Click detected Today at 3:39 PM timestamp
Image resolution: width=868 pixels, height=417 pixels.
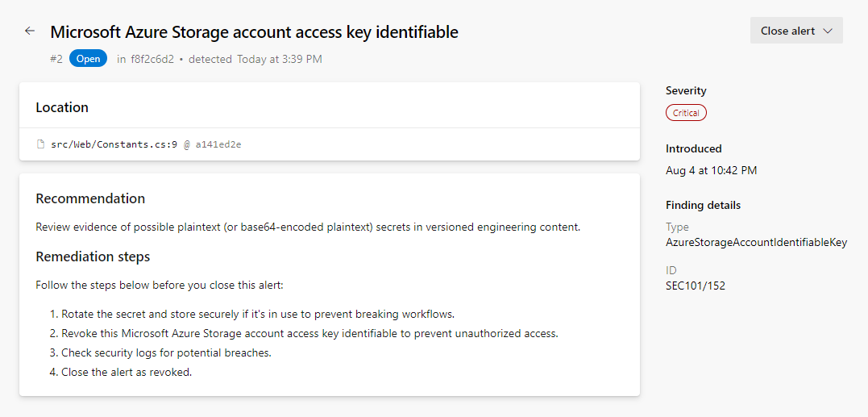(x=255, y=59)
